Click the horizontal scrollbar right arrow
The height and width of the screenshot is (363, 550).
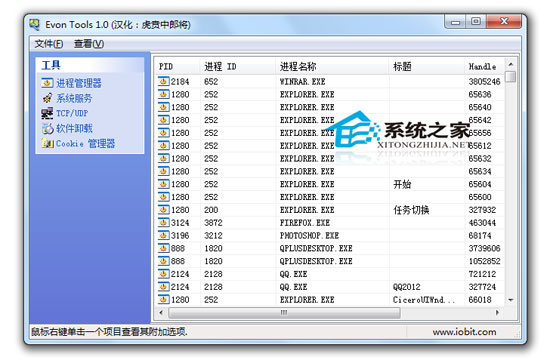497,312
